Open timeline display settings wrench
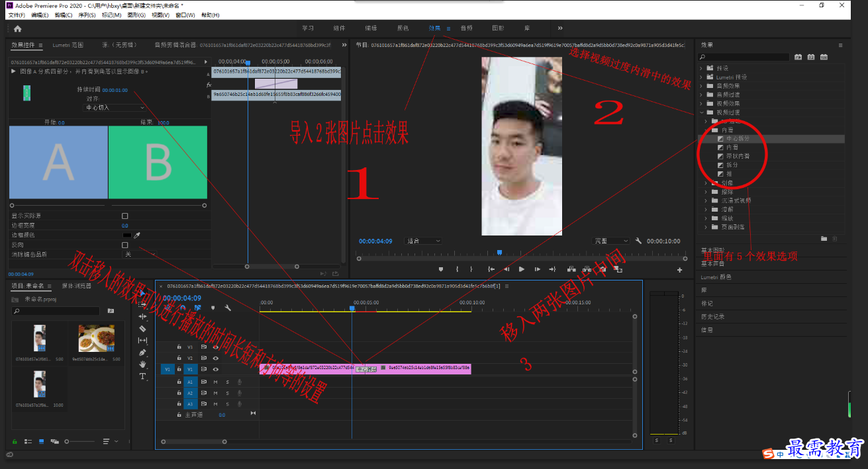This screenshot has height=469, width=868. pos(228,308)
